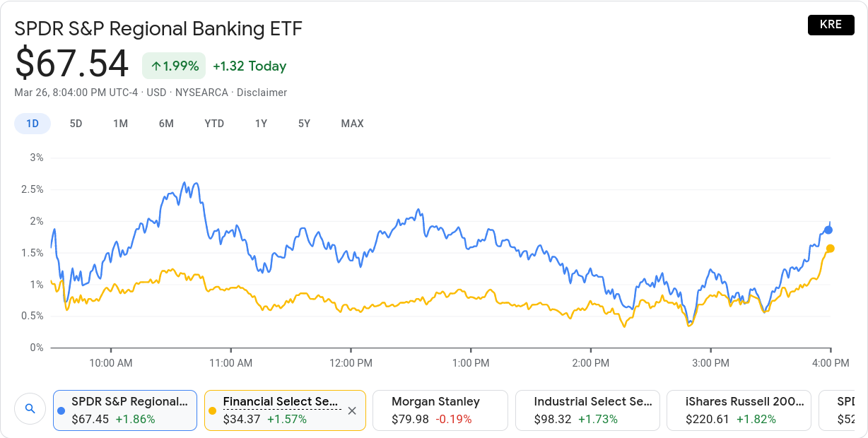Show the 6M time range
Viewport: 868px width, 438px height.
166,124
